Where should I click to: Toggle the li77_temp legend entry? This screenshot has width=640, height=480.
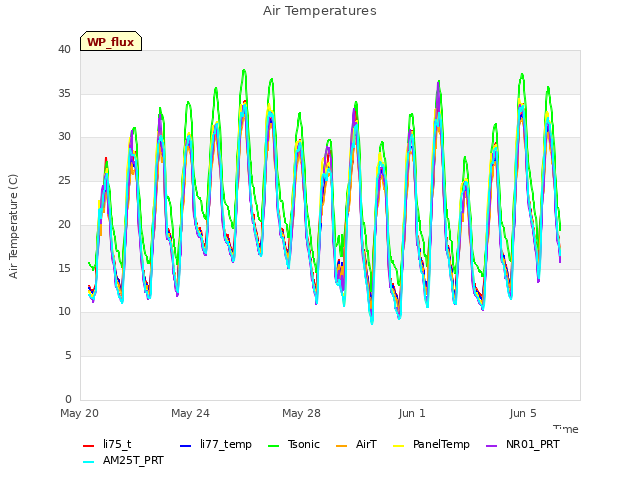[216, 444]
